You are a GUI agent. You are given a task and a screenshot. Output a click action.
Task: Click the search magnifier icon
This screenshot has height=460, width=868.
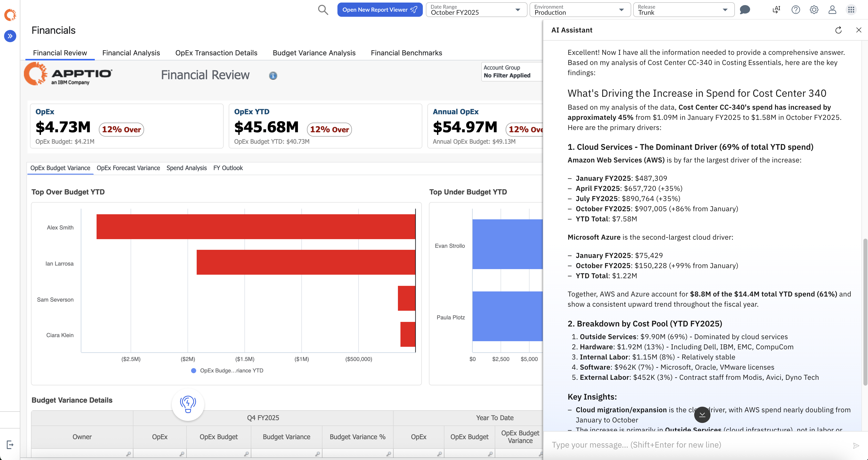323,10
